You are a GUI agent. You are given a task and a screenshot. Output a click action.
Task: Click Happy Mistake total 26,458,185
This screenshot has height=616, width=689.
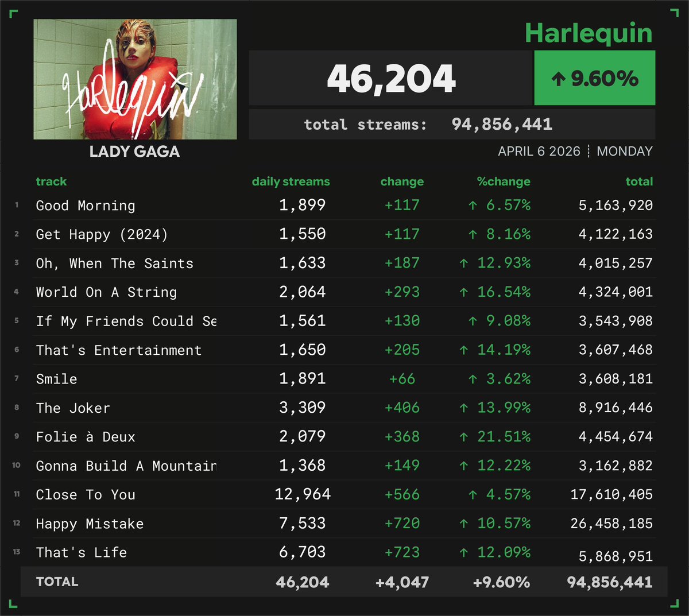coord(611,523)
